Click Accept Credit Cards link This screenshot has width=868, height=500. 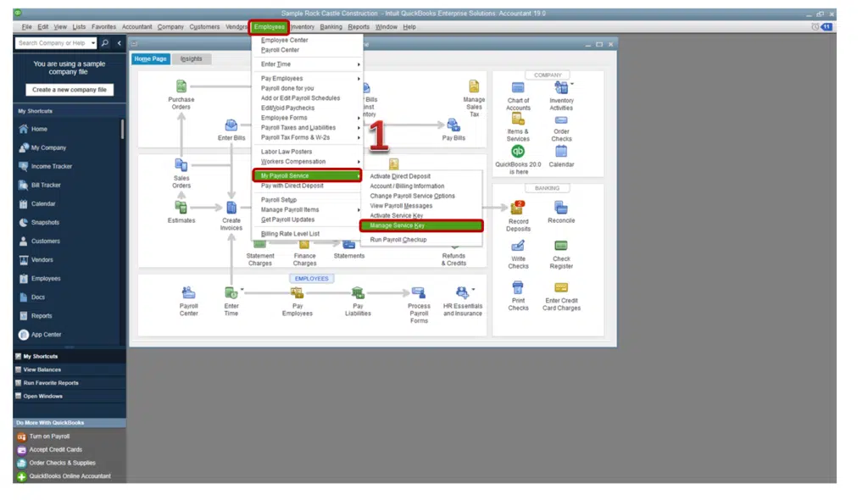point(55,450)
